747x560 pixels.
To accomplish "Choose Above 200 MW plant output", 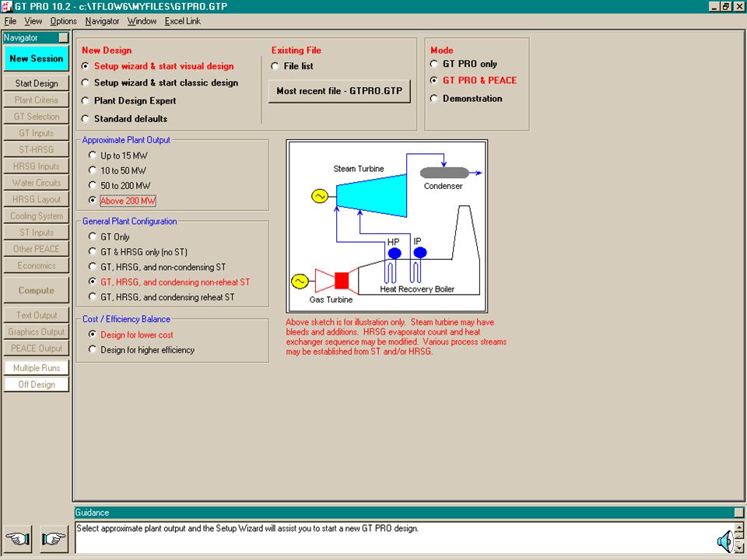I will (x=122, y=201).
